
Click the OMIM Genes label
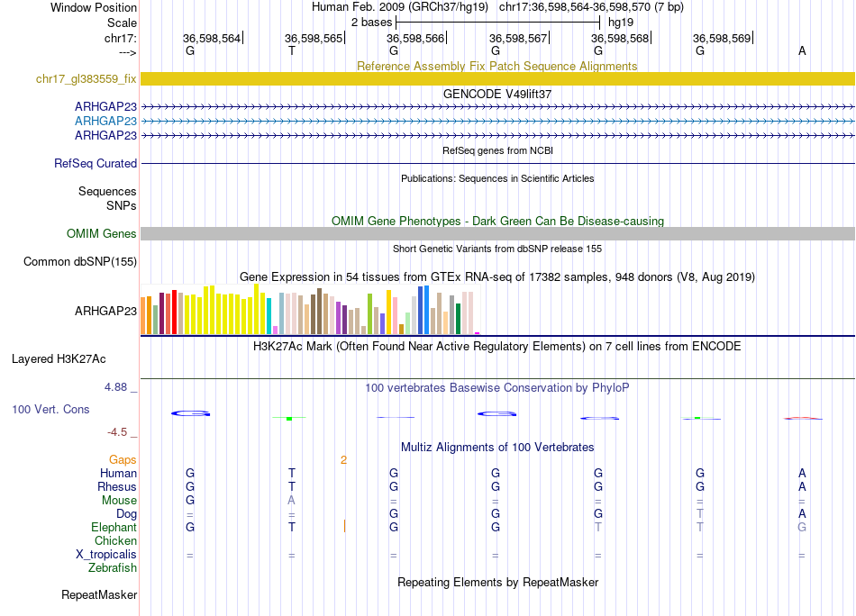[101, 233]
